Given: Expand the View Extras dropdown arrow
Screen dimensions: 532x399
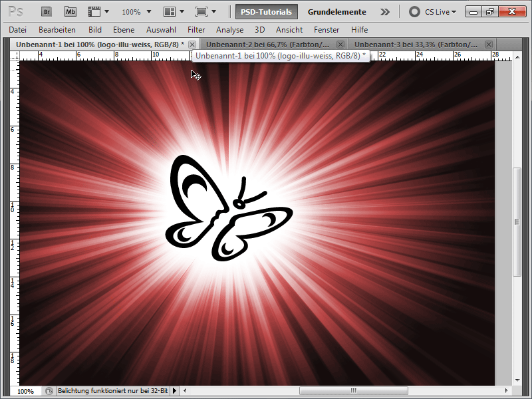Looking at the screenshot, I should point(107,12).
